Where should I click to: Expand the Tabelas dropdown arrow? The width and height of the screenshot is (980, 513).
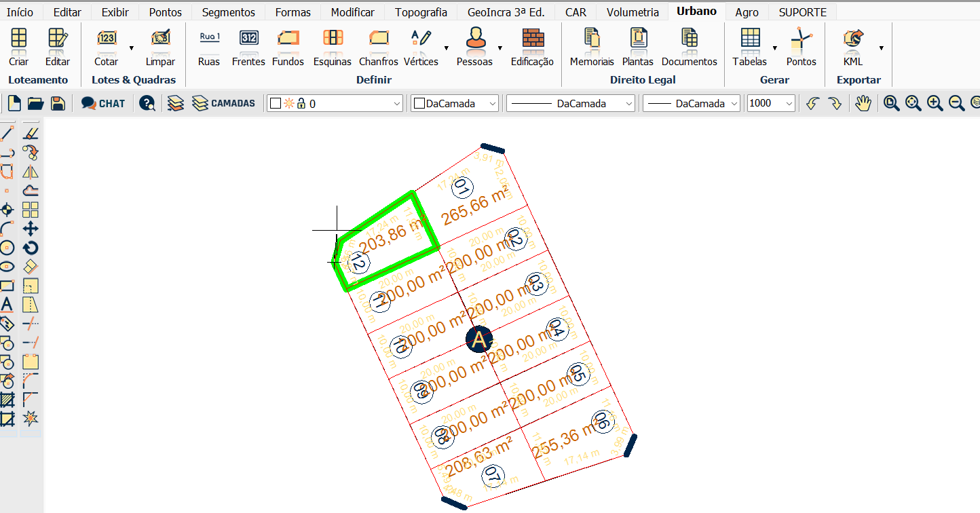tap(774, 48)
